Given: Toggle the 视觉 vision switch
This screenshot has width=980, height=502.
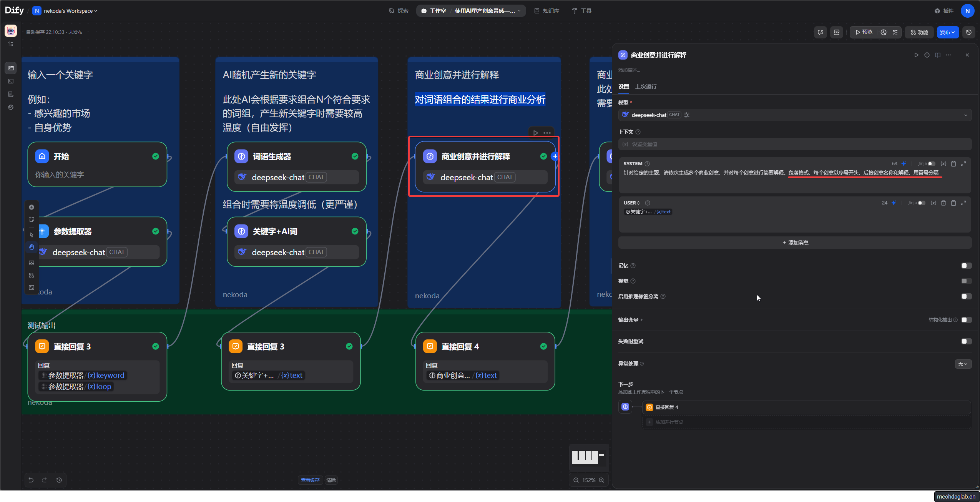Looking at the screenshot, I should pyautogui.click(x=966, y=281).
